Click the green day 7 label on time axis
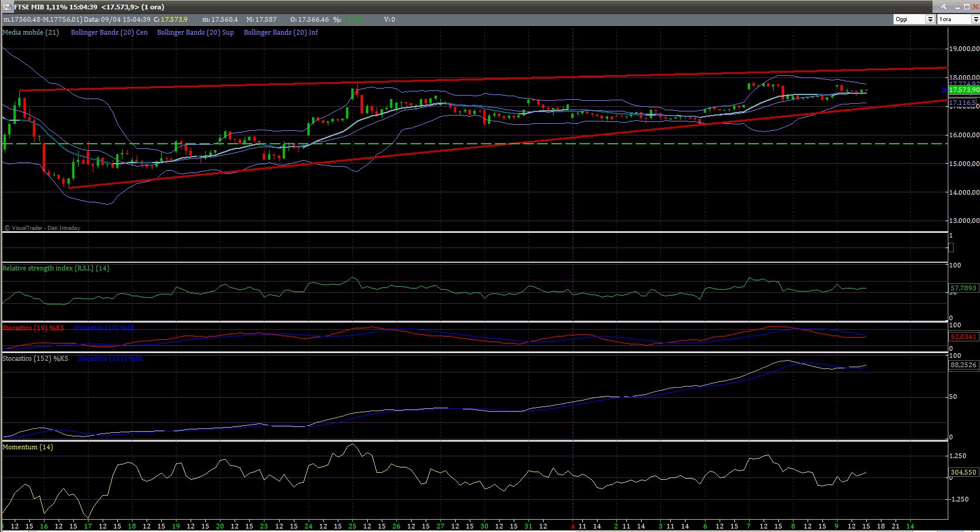Viewport: 980px width, 532px height. (x=749, y=526)
